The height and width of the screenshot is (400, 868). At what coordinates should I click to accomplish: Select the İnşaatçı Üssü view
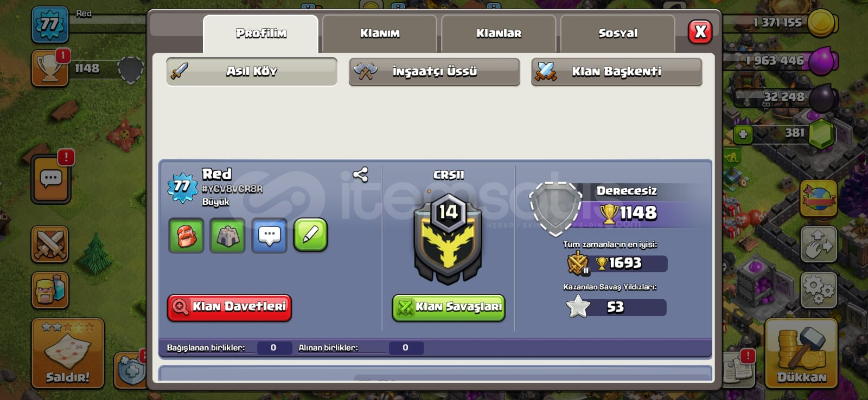(x=435, y=72)
